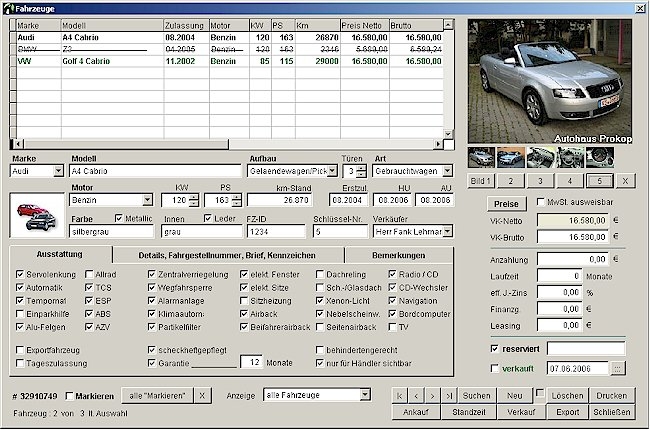Switch to the Bemerkungen tab

tap(400, 256)
